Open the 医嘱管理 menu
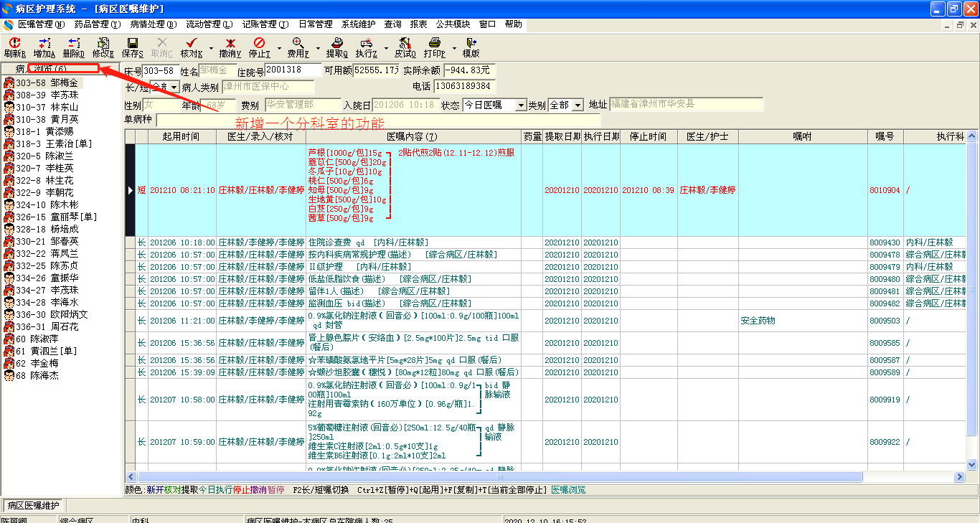This screenshot has width=980, height=523. [x=41, y=24]
